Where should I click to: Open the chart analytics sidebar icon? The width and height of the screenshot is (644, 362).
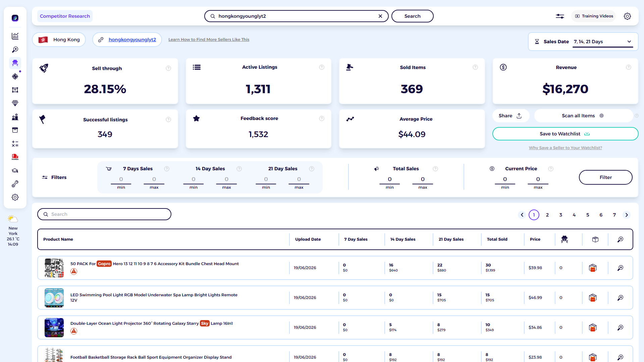click(15, 36)
